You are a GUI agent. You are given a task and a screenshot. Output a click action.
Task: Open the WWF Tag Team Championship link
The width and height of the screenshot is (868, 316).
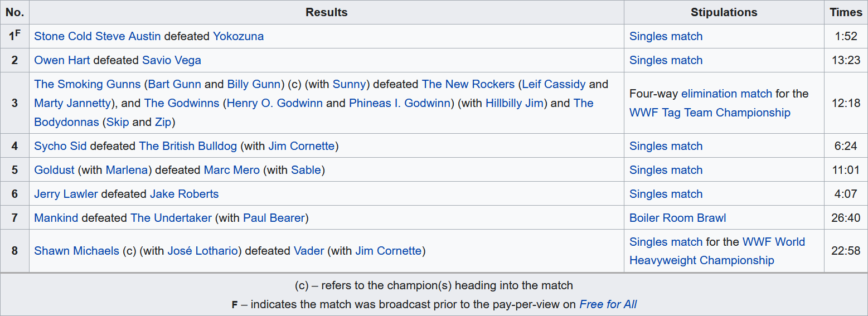click(709, 113)
